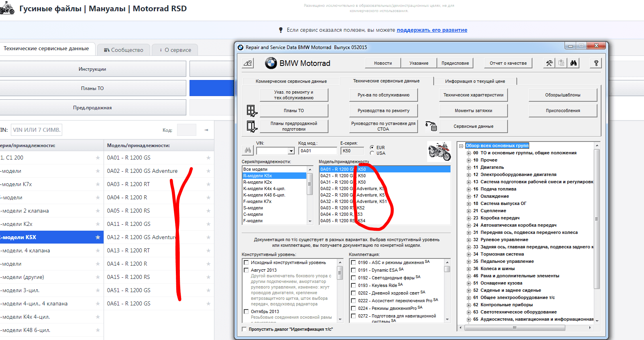The height and width of the screenshot is (340, 644).
Task: Expand tree node 00 ТО и основные группы
Action: (x=469, y=153)
